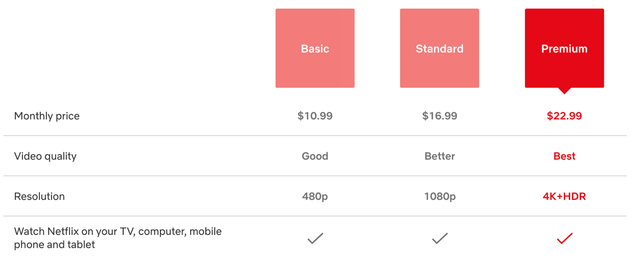Select the Standard plan tile
644x258 pixels.
point(439,48)
